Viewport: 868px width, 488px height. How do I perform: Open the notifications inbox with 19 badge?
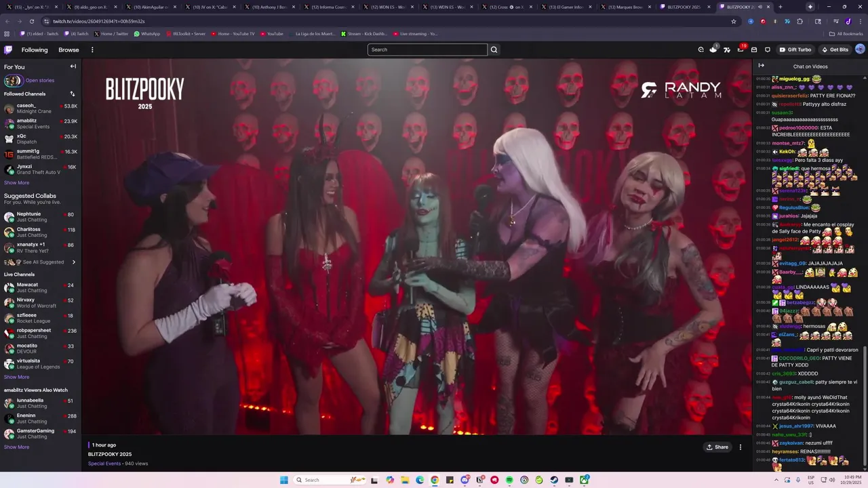tap(741, 49)
